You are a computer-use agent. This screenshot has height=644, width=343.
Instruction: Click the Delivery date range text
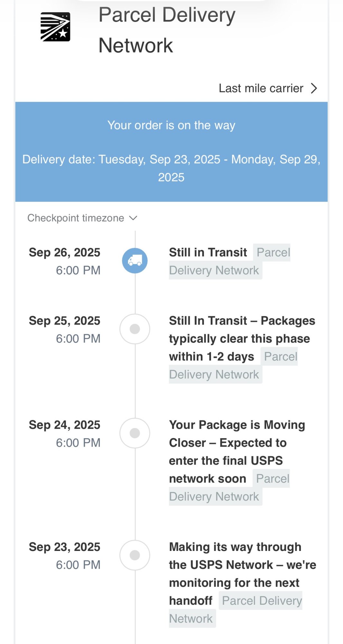click(x=171, y=168)
